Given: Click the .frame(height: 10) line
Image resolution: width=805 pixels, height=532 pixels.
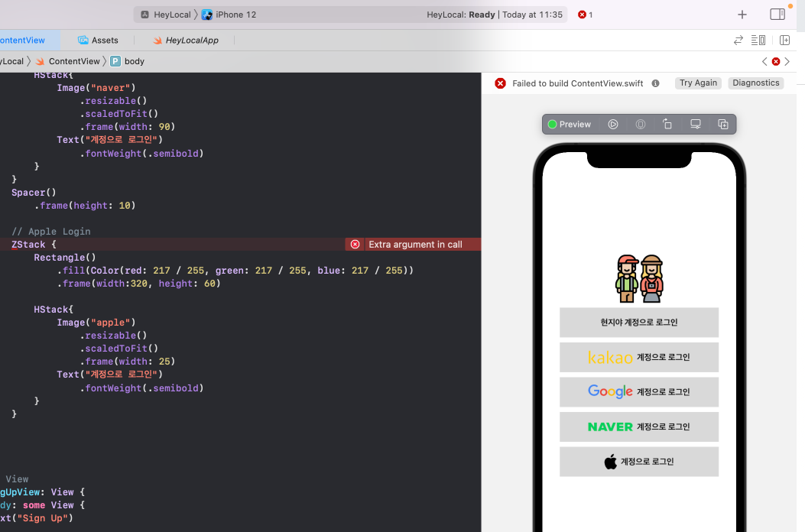Looking at the screenshot, I should pos(85,206).
